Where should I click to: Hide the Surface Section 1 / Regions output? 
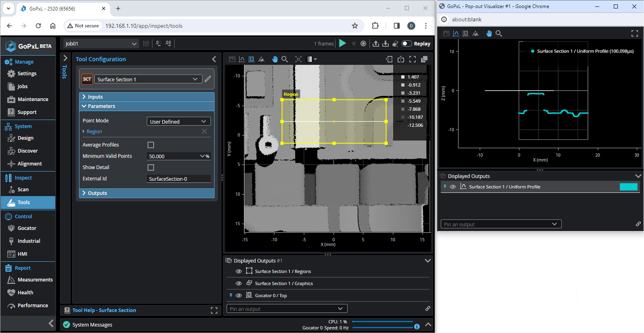[239, 271]
